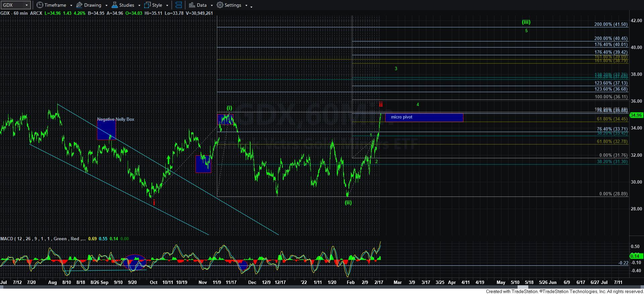Open the GDX symbol dropdown

[26, 5]
